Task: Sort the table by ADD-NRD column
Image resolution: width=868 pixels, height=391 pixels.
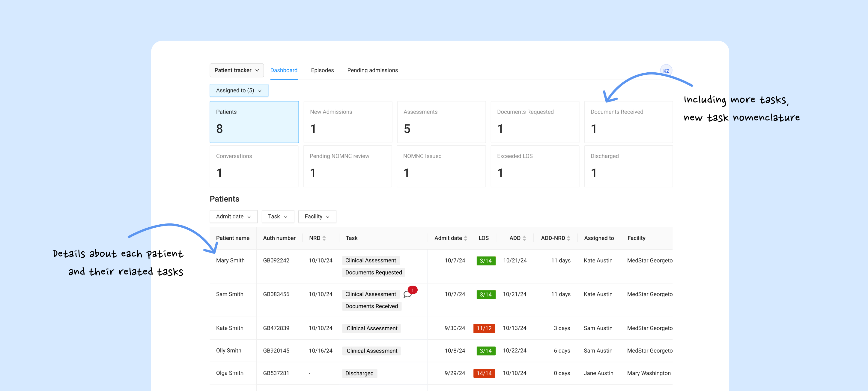Action: coord(568,238)
